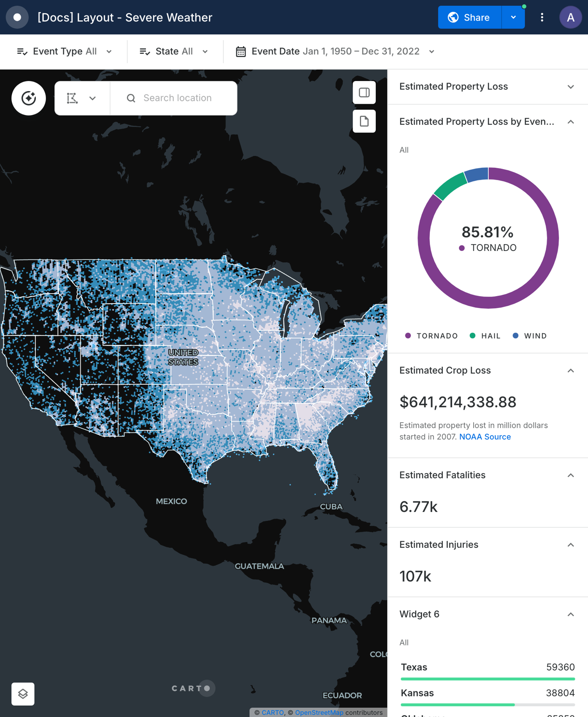Open the CARTO attribution link
This screenshot has height=717, width=588.
point(272,712)
